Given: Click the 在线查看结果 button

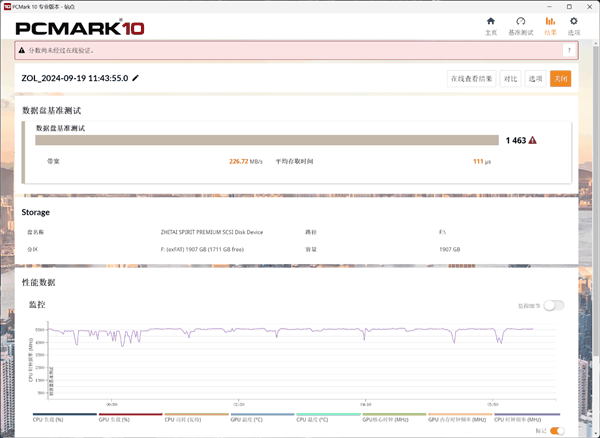Looking at the screenshot, I should [x=471, y=79].
